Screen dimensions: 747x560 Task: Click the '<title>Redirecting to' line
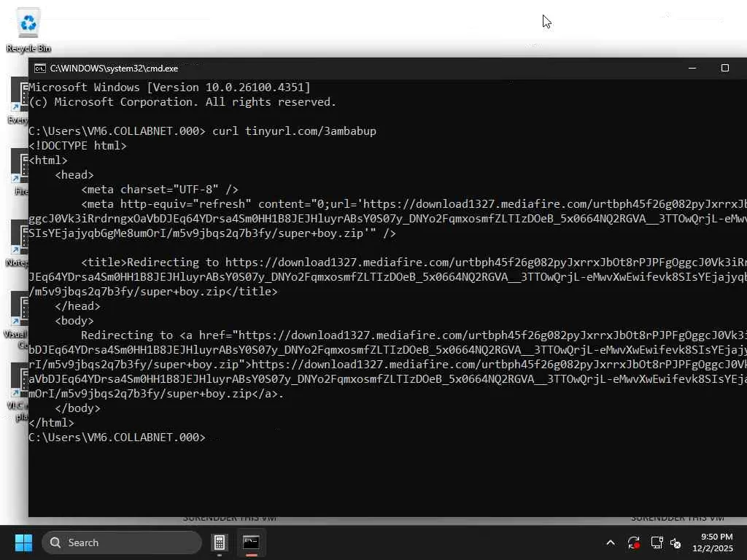coord(414,262)
